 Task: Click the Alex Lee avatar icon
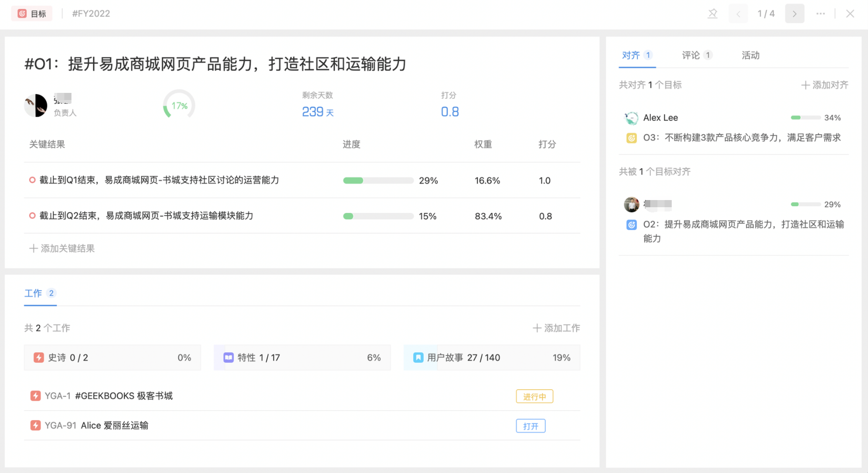(631, 118)
